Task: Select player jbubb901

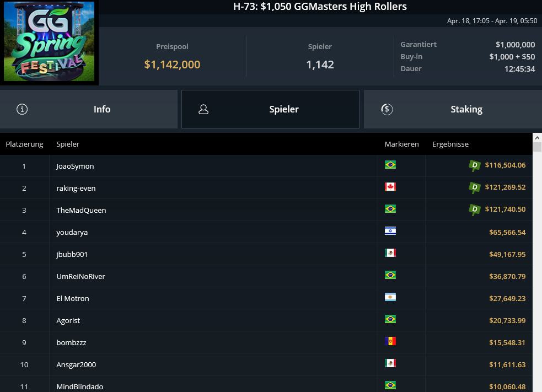Action: (x=72, y=254)
